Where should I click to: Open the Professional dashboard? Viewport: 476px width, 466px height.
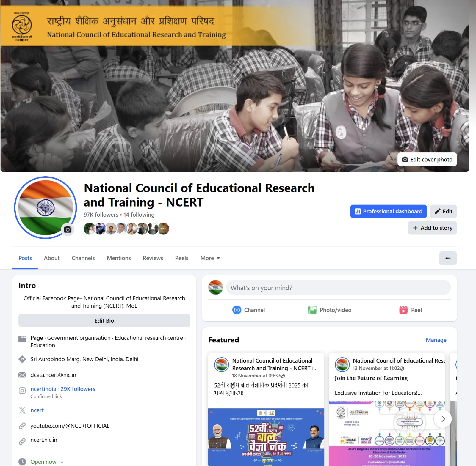click(x=388, y=211)
